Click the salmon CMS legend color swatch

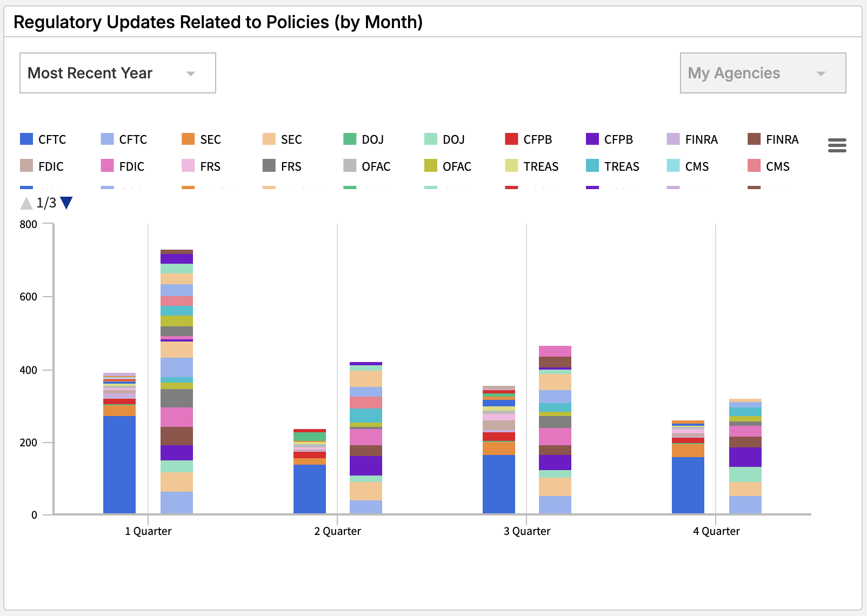coord(754,166)
